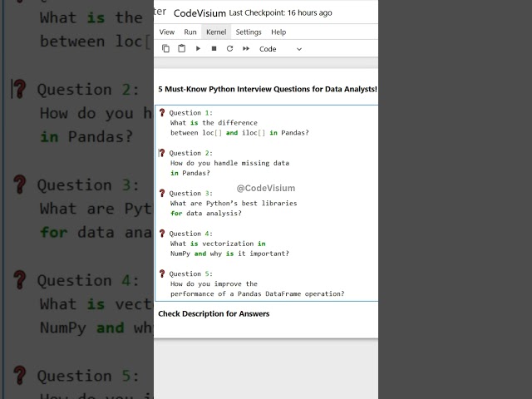Open the Settings menu
Viewport: 532px width, 399px height.
pos(249,32)
